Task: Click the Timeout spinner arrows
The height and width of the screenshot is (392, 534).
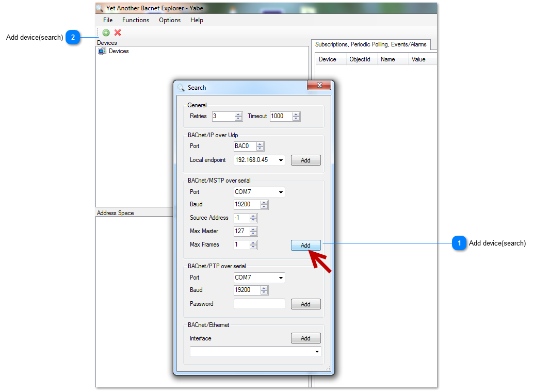Action: point(296,117)
